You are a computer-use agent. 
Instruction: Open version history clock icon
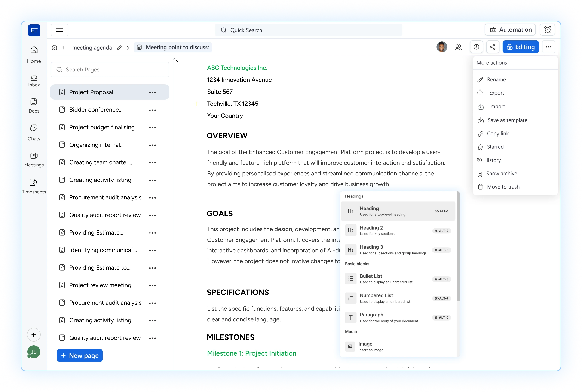(x=476, y=47)
